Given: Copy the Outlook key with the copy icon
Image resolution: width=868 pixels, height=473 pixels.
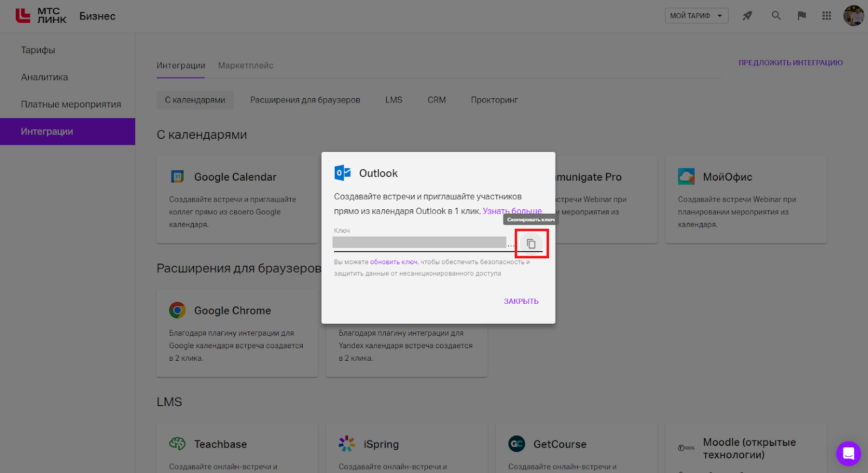Looking at the screenshot, I should click(531, 244).
